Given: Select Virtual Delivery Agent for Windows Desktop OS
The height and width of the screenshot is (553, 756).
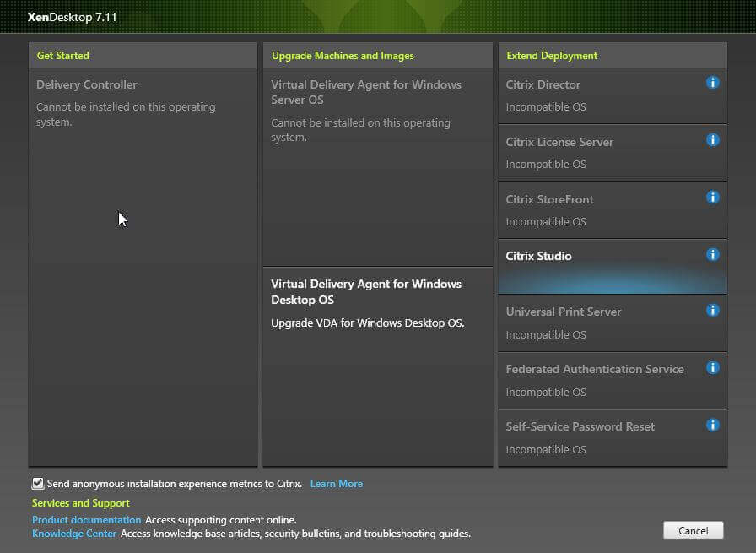Looking at the screenshot, I should pos(378,366).
